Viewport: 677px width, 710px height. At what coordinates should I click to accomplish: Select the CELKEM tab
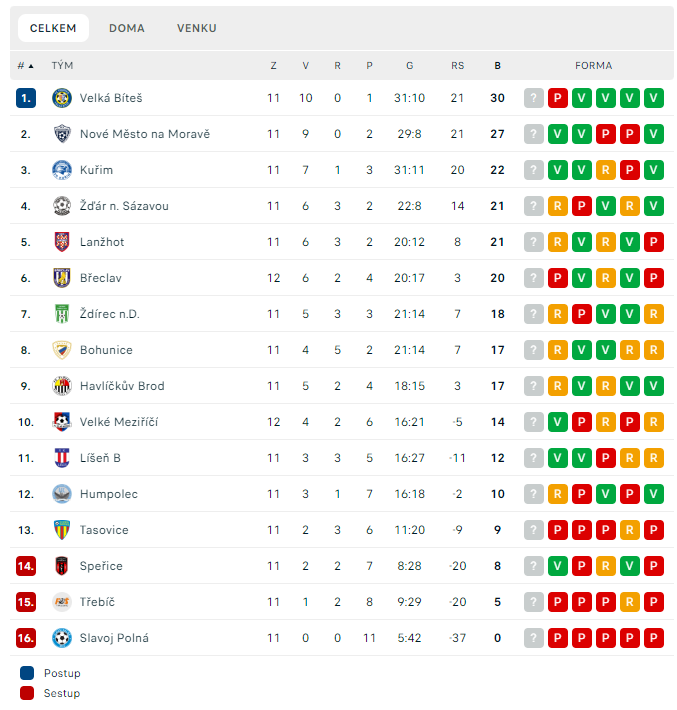[53, 28]
